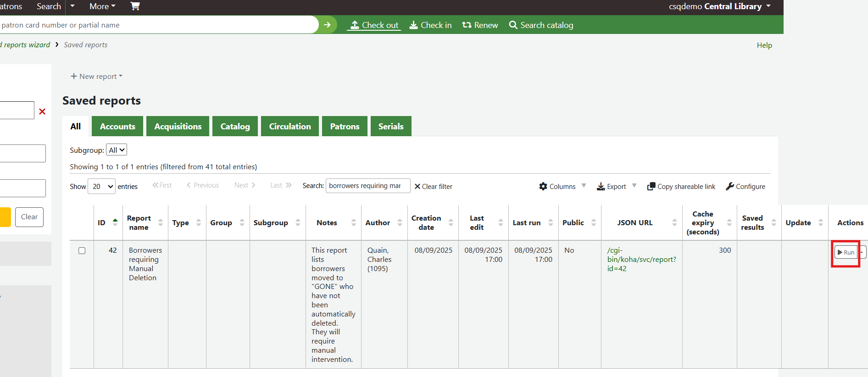
Task: Select the report 42 checkbox
Action: (82, 250)
